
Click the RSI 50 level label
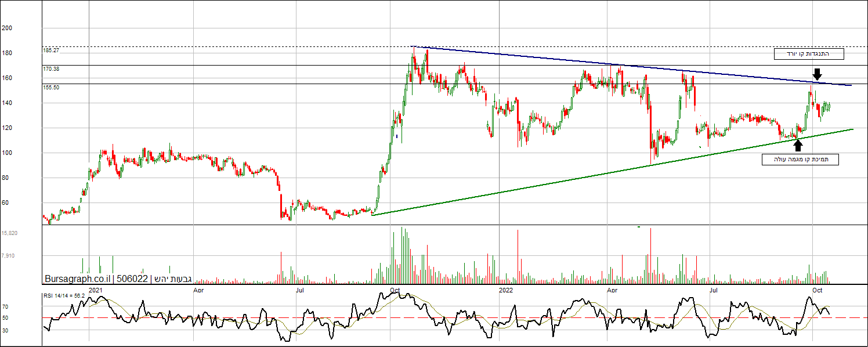5,317
